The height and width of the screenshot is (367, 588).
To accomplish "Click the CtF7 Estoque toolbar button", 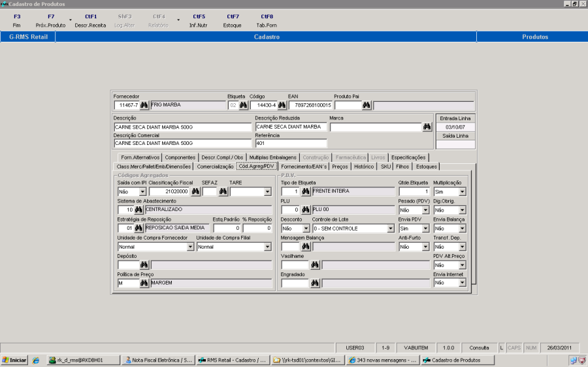I will 233,20.
